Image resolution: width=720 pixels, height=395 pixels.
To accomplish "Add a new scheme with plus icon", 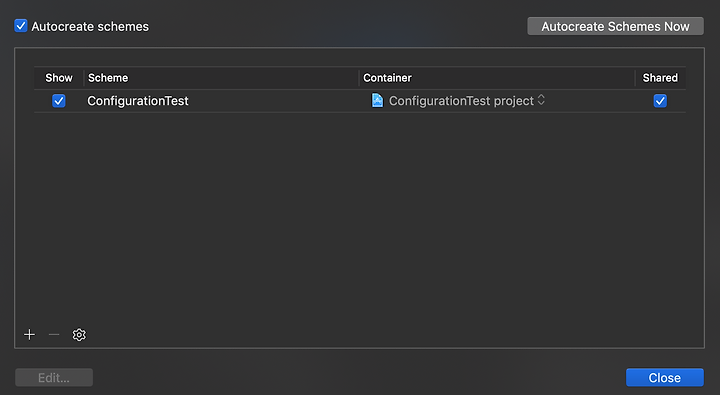I will (x=29, y=335).
